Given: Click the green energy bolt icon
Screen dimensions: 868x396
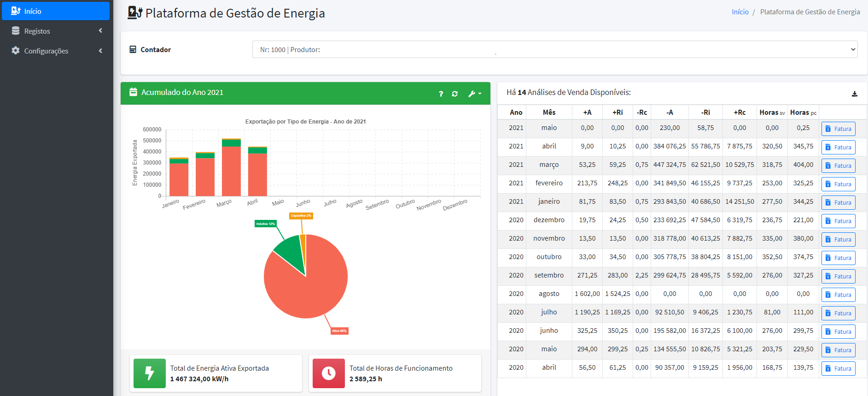Looking at the screenshot, I should tap(149, 373).
